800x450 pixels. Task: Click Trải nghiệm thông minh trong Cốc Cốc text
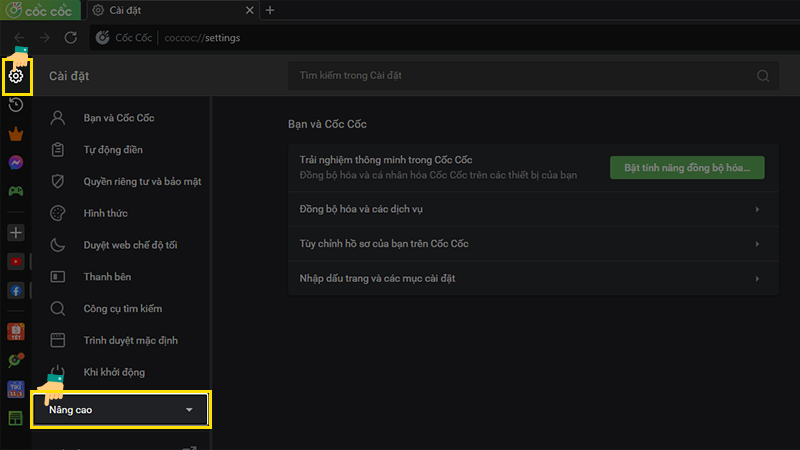[x=386, y=160]
